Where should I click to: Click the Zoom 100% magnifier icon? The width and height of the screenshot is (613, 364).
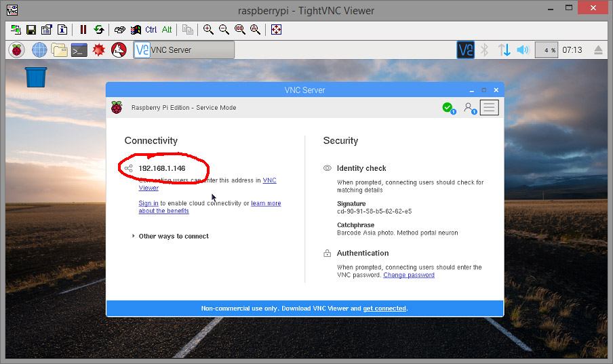pyautogui.click(x=239, y=30)
